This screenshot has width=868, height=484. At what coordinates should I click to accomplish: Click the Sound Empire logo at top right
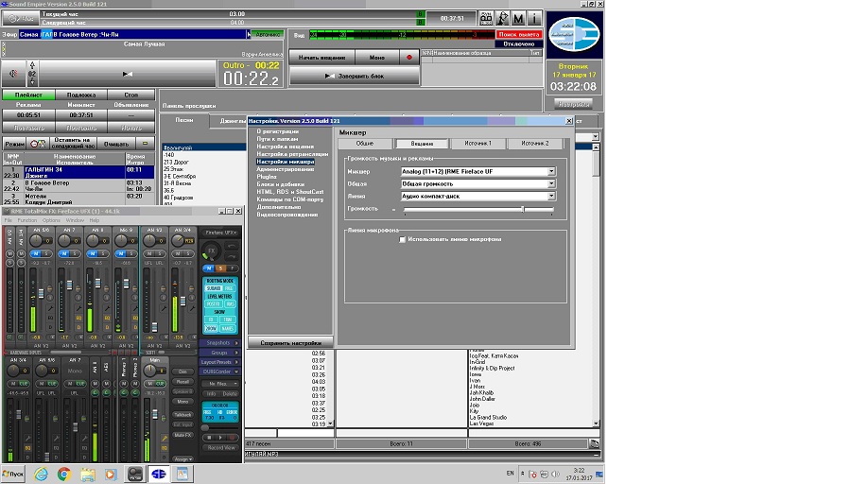tap(574, 34)
